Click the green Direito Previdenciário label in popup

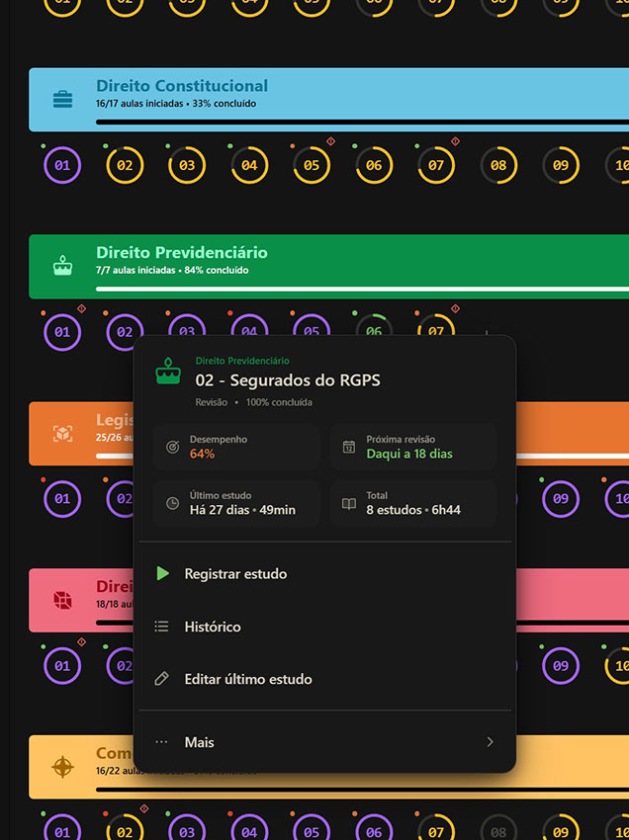coord(242,361)
